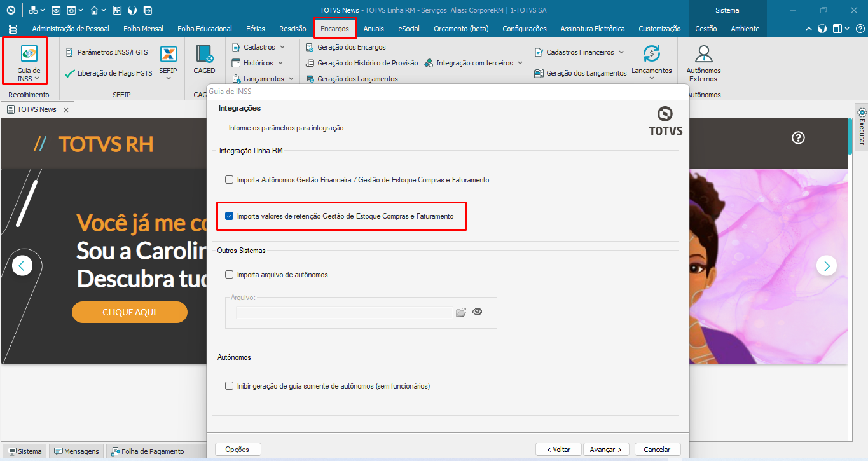Open Administração de Pessoal tab
Screen dimensions: 868x461
tap(71, 29)
